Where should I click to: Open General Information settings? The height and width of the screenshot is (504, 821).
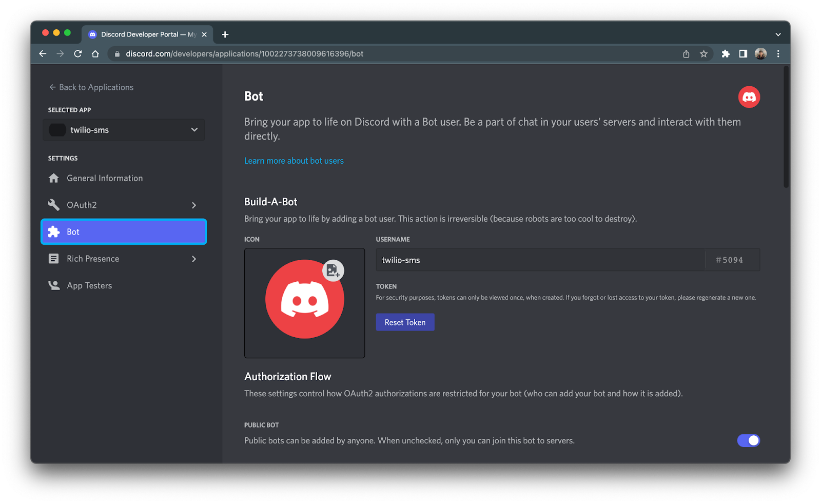(x=124, y=178)
